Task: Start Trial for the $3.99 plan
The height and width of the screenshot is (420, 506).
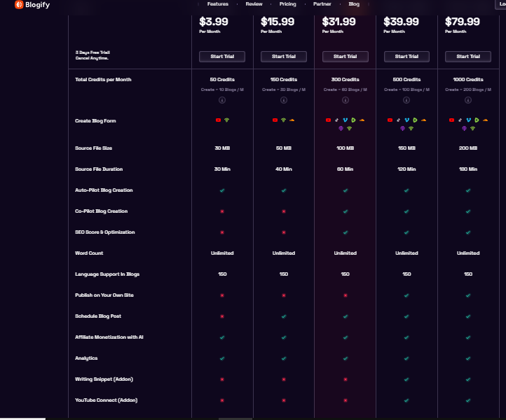Action: point(222,57)
